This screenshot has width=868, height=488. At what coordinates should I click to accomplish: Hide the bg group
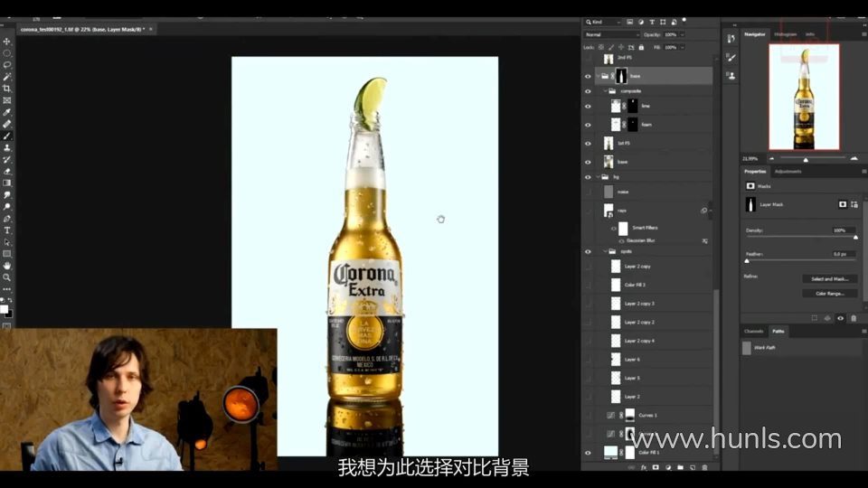[588, 177]
